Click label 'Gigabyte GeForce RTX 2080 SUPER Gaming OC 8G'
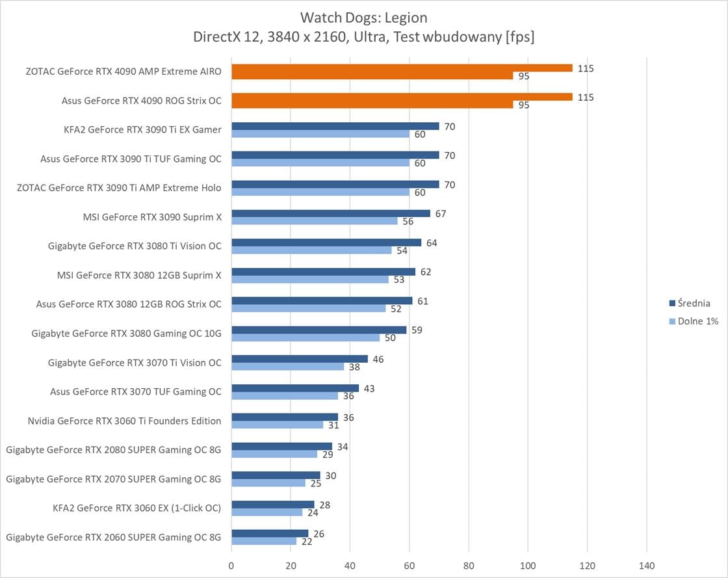This screenshot has height=578, width=728. click(113, 450)
